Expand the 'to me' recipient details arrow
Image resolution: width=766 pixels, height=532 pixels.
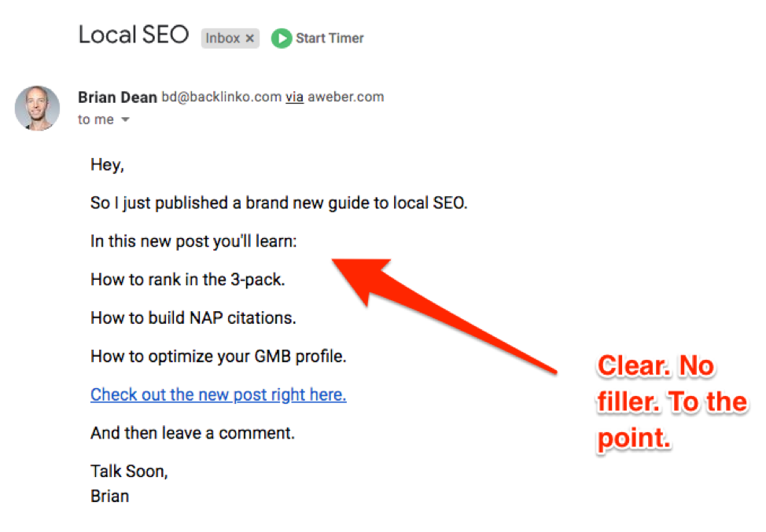(125, 119)
